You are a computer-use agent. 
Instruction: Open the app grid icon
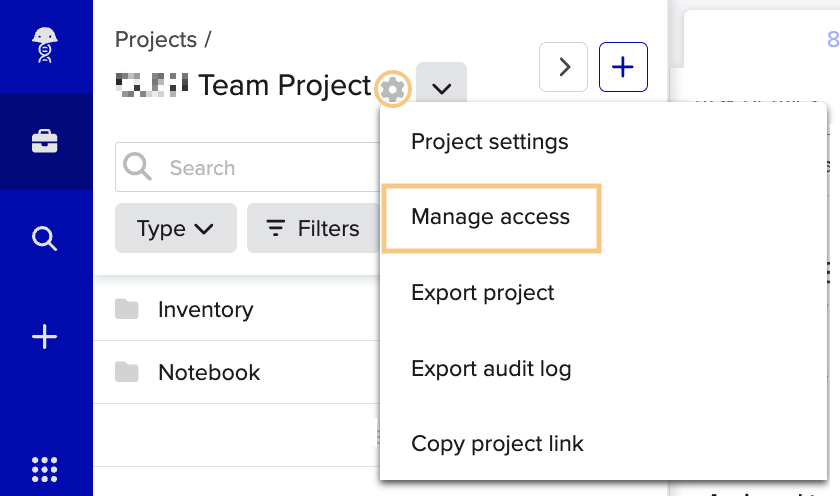point(45,468)
